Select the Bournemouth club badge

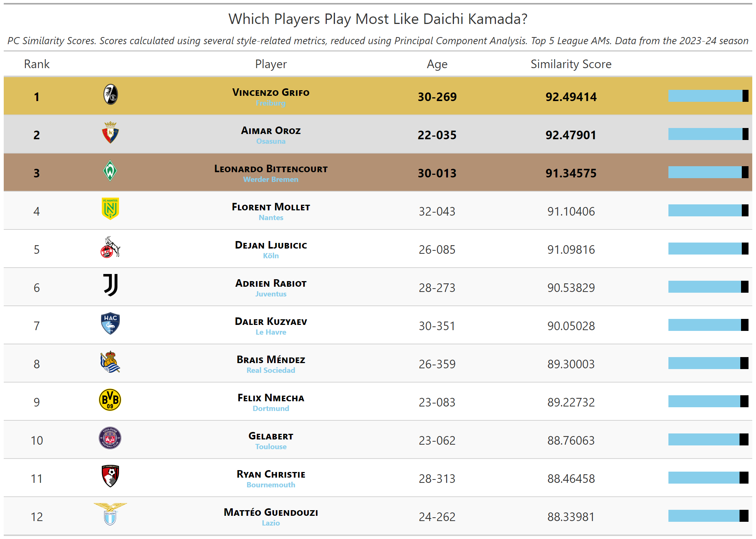[110, 476]
